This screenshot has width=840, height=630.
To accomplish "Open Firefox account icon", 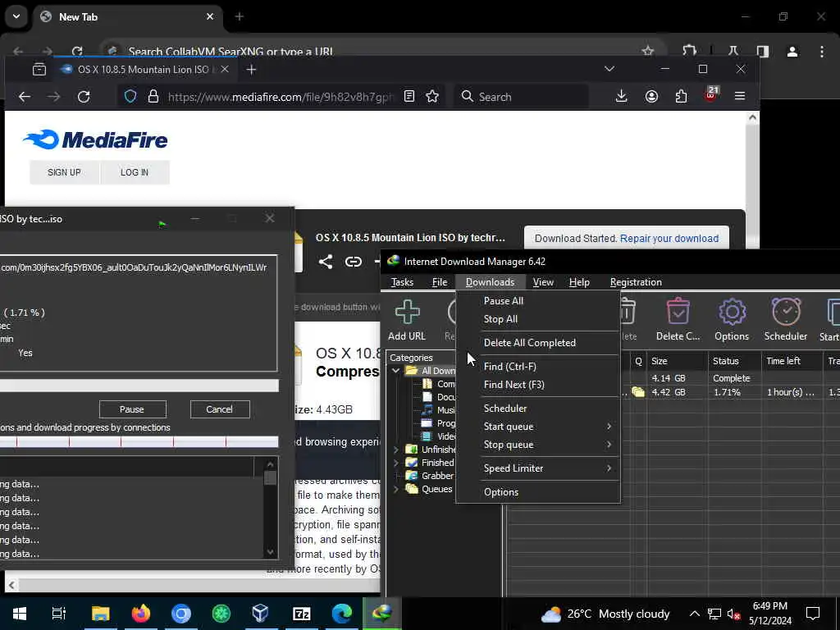I will [x=651, y=97].
